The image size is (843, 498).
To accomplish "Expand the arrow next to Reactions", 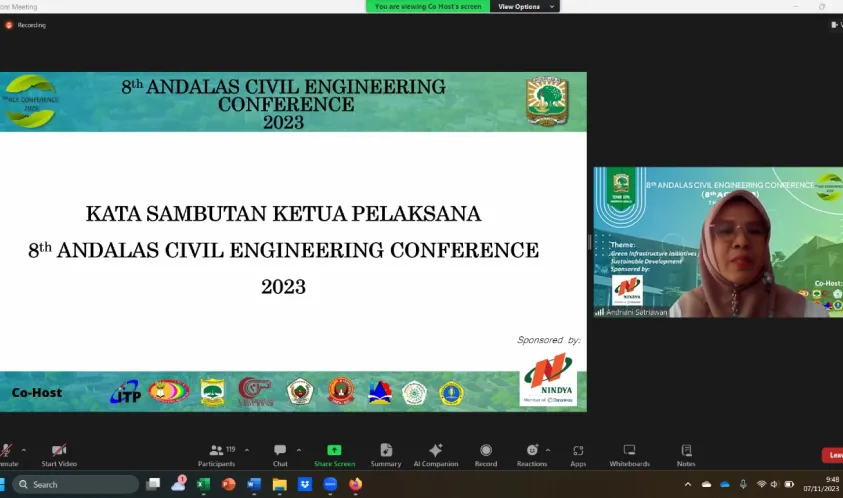I will tap(548, 450).
